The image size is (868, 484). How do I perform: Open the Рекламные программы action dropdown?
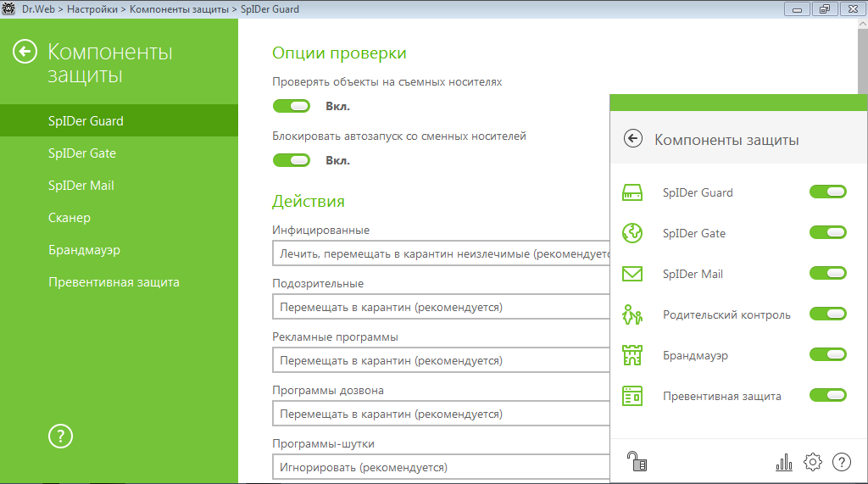pyautogui.click(x=441, y=360)
